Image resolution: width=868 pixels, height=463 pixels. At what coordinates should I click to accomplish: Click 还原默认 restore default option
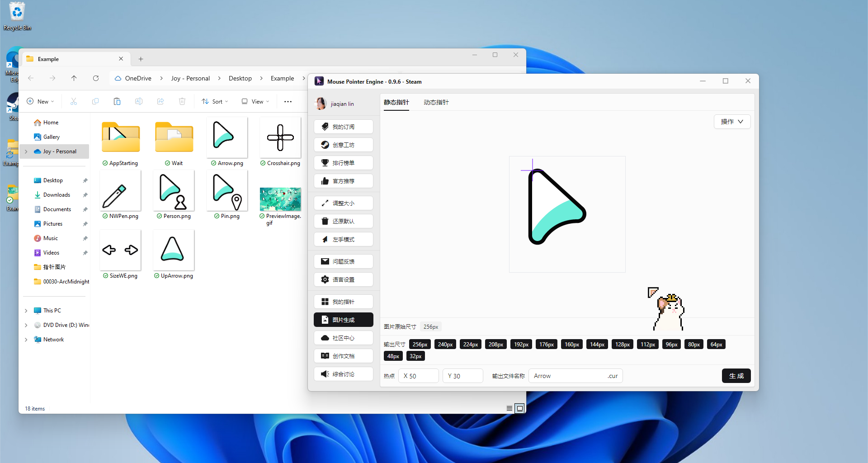click(343, 221)
